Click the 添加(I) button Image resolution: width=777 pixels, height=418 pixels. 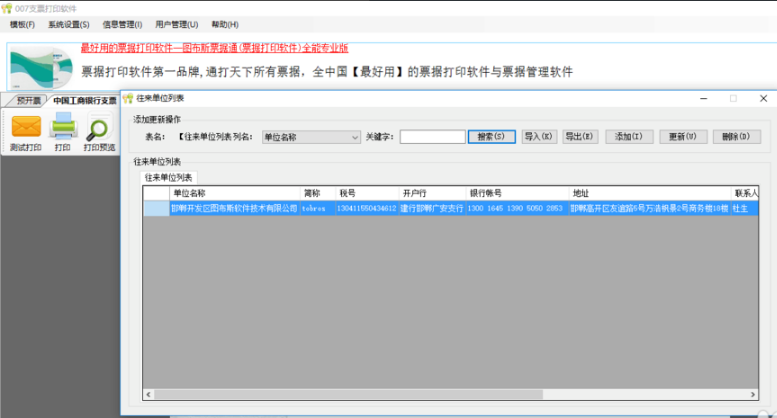629,137
